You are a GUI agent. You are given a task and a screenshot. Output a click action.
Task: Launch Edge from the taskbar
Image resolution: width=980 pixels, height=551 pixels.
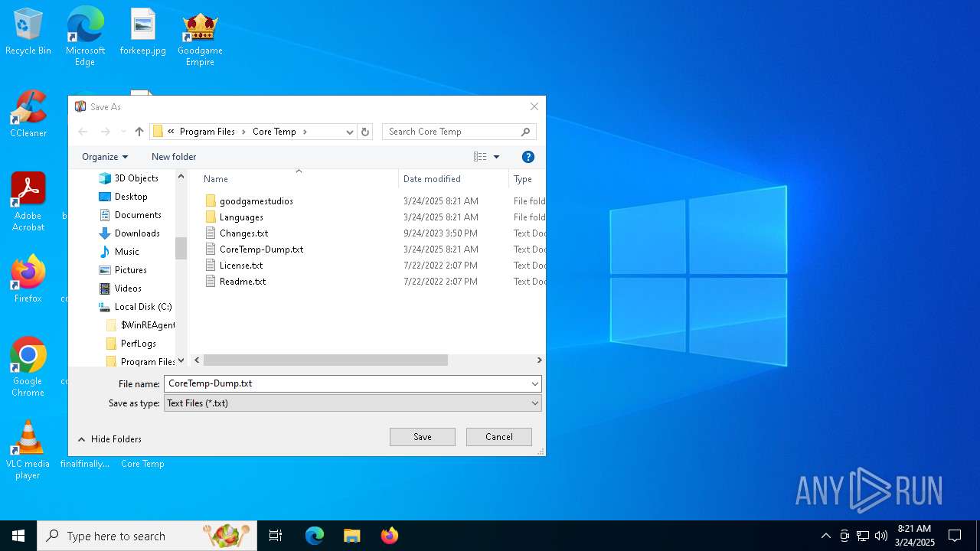(x=315, y=536)
